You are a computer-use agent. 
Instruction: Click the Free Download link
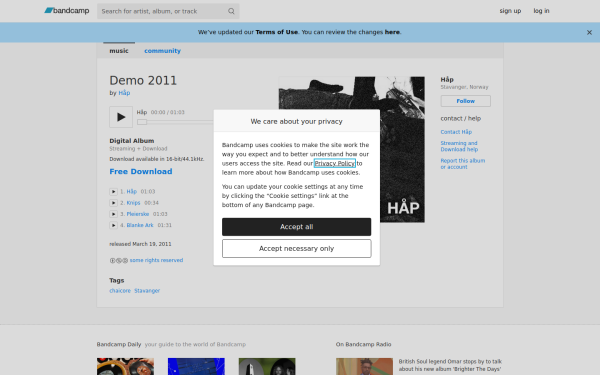point(141,171)
